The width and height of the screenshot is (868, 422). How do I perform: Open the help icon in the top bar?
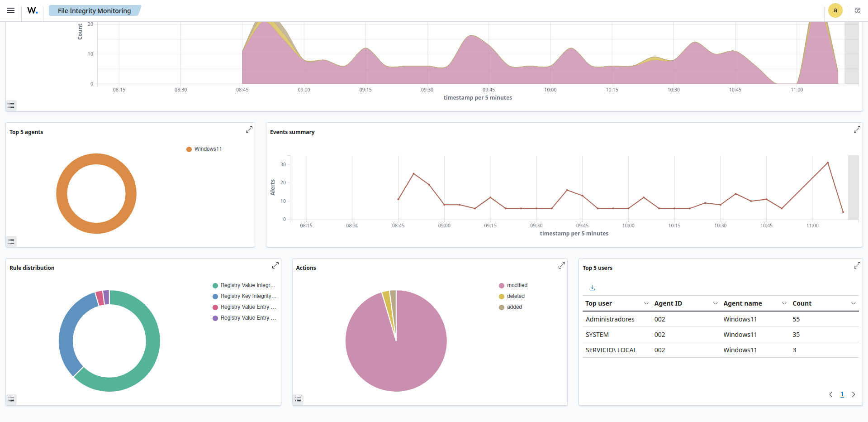click(x=857, y=10)
